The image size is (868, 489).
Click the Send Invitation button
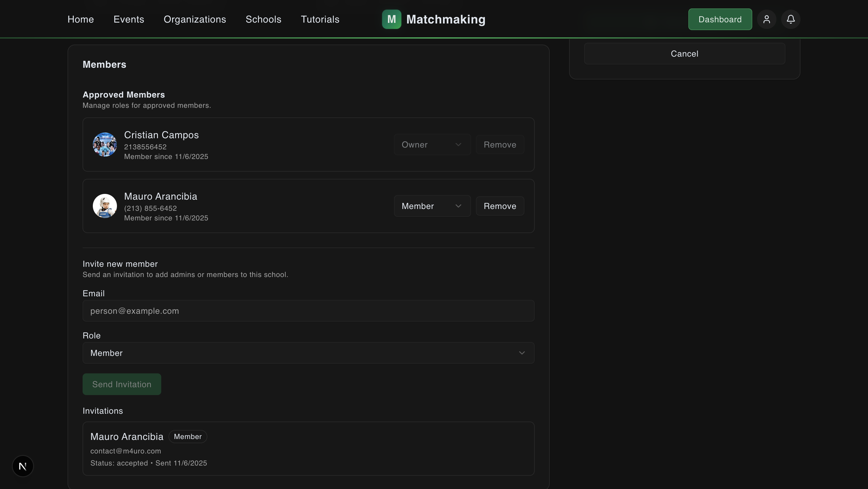122,384
